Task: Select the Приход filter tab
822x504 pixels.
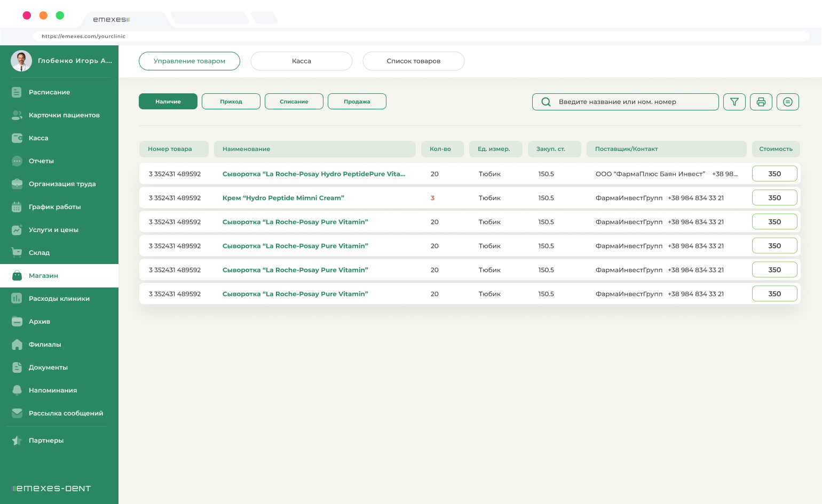Action: tap(231, 101)
